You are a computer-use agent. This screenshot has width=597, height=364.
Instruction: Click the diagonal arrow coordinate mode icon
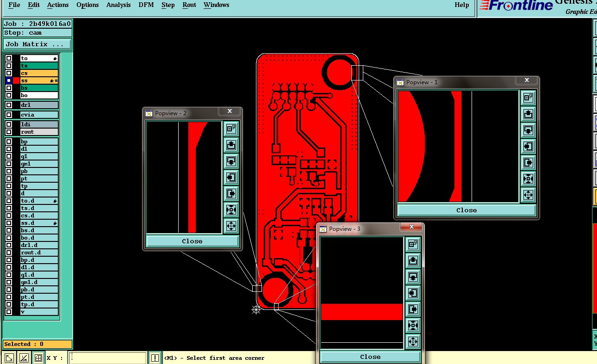click(9, 358)
